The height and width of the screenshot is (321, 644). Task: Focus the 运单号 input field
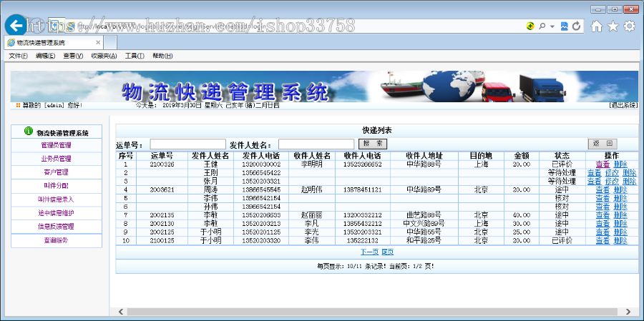[x=187, y=144]
